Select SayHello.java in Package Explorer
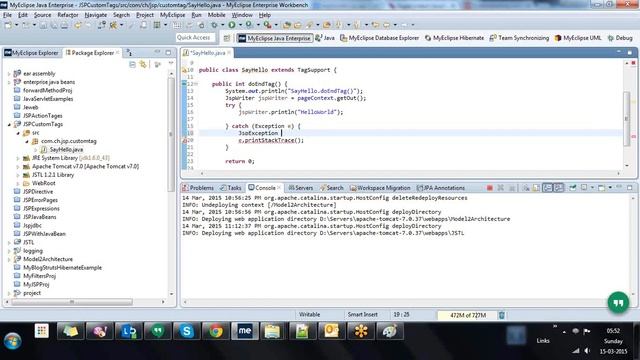The height and width of the screenshot is (360, 640). [x=66, y=149]
